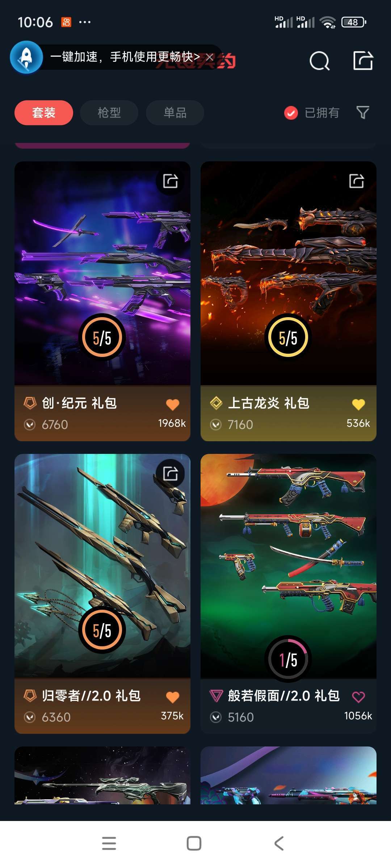Viewport: 391px width, 868px height.
Task: Share the 创·纪元 bundle card
Action: (170, 181)
